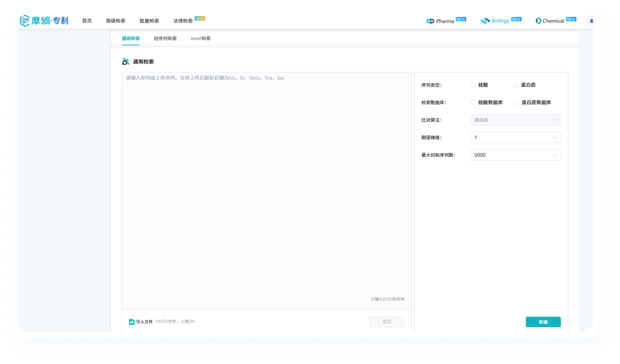Click the 序列类型 label
The width and height of the screenshot is (620, 364).
click(x=431, y=85)
